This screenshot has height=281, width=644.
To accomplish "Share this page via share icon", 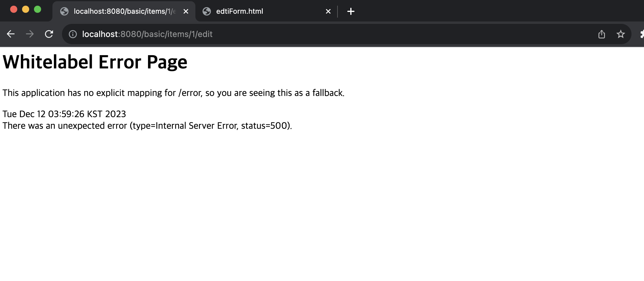I will (602, 34).
